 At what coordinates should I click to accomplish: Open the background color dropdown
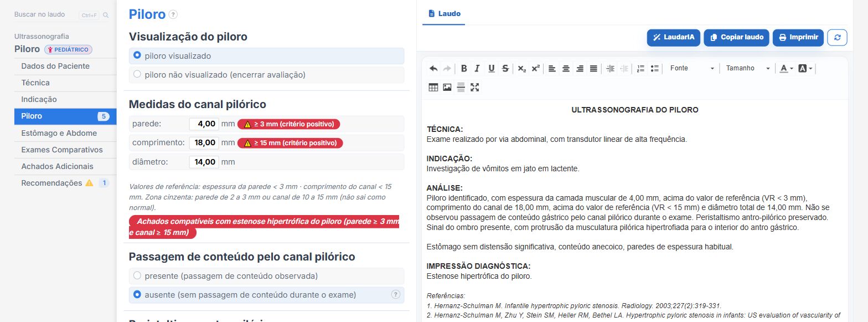(805, 68)
